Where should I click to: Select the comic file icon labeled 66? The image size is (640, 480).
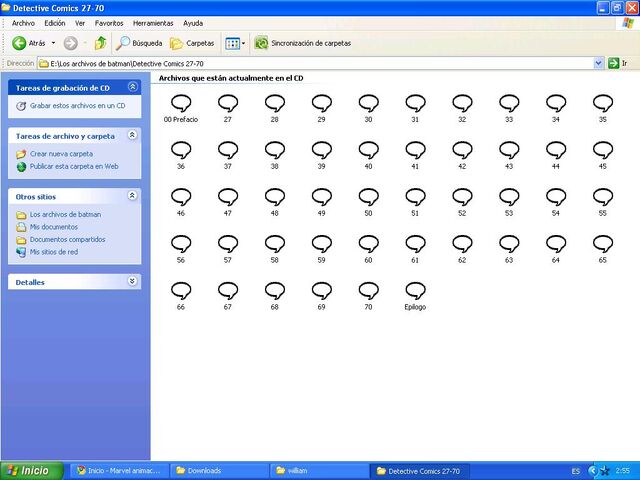[x=181, y=291]
